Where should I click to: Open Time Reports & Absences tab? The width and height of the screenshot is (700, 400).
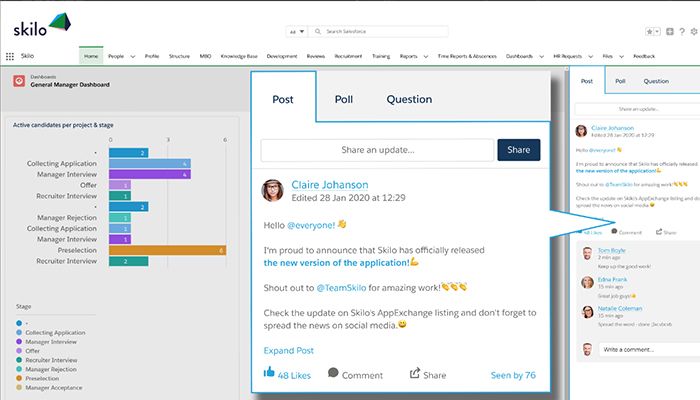click(x=467, y=56)
